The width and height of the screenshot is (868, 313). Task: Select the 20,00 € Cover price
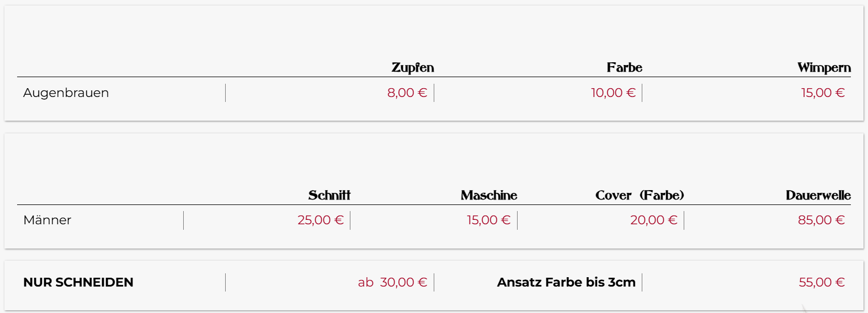pyautogui.click(x=653, y=220)
